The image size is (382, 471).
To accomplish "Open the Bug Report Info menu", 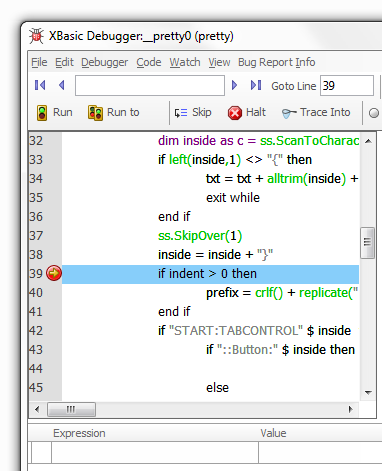I will tap(276, 62).
